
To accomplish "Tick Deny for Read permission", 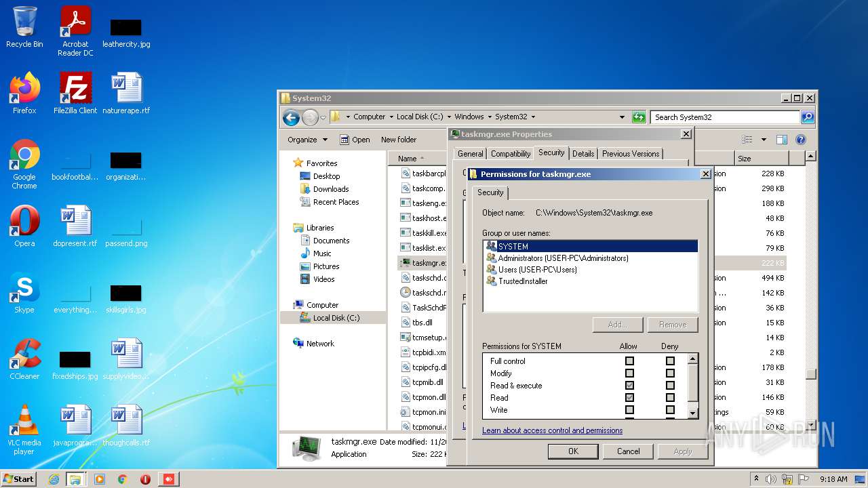I will click(670, 398).
